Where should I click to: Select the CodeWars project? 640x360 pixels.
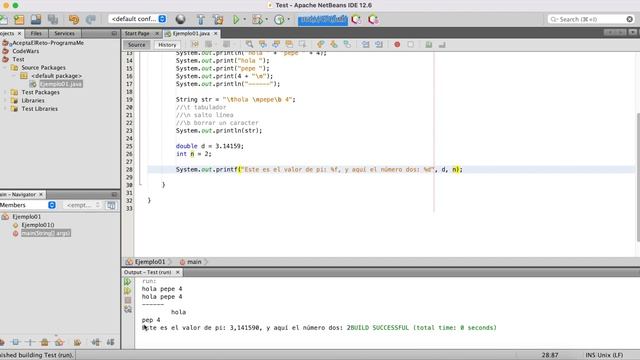coord(25,51)
